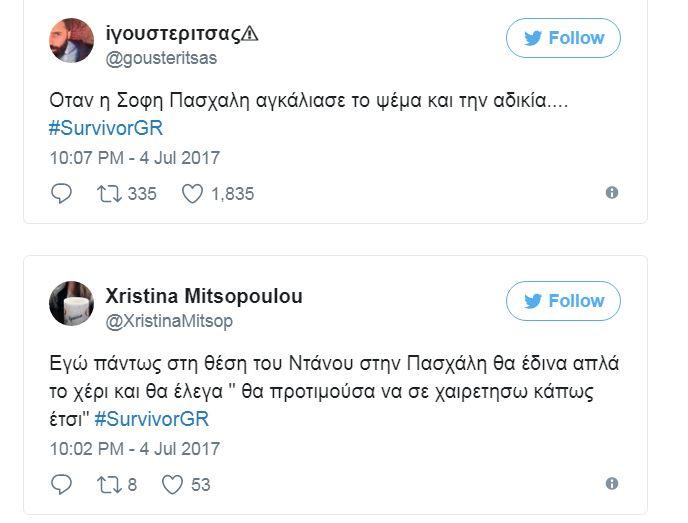Like the tweet with 1,835 likes
This screenshot has width=688, height=523.
[x=193, y=194]
